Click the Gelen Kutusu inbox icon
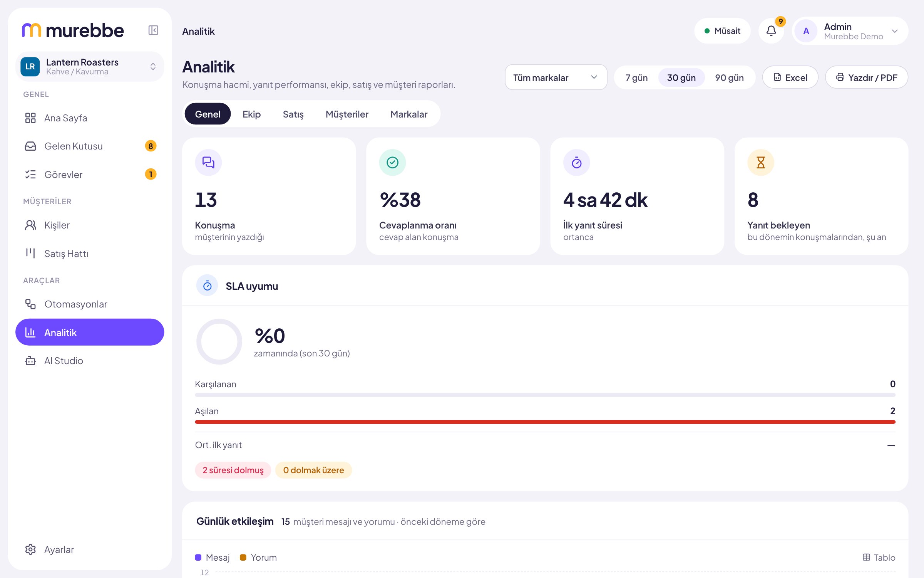The width and height of the screenshot is (924, 578). point(30,146)
